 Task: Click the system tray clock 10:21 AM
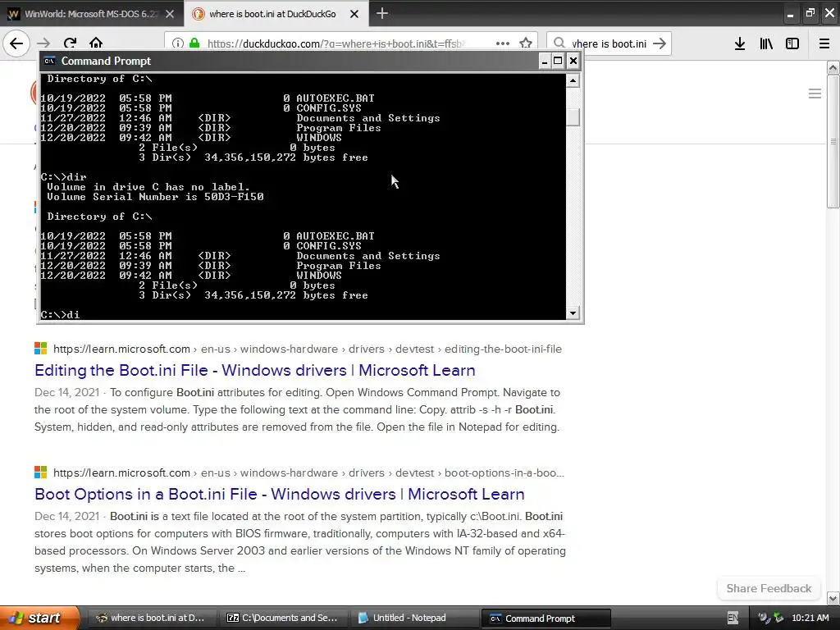[x=810, y=618]
